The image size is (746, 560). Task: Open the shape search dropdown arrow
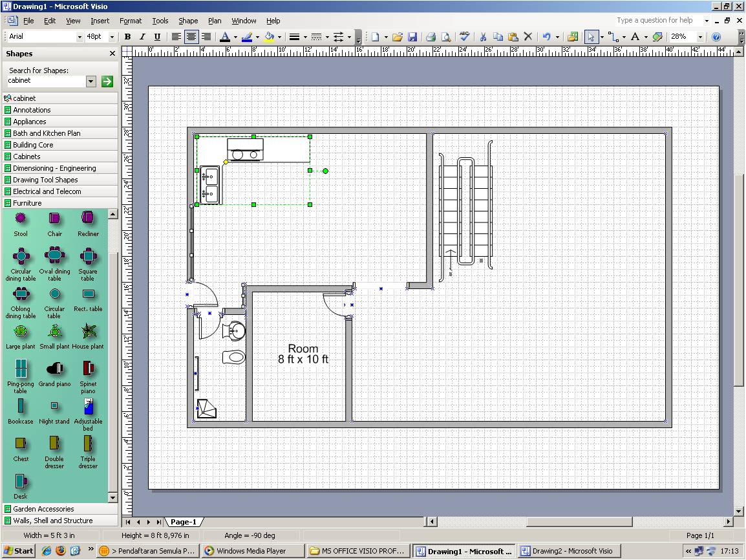(91, 81)
